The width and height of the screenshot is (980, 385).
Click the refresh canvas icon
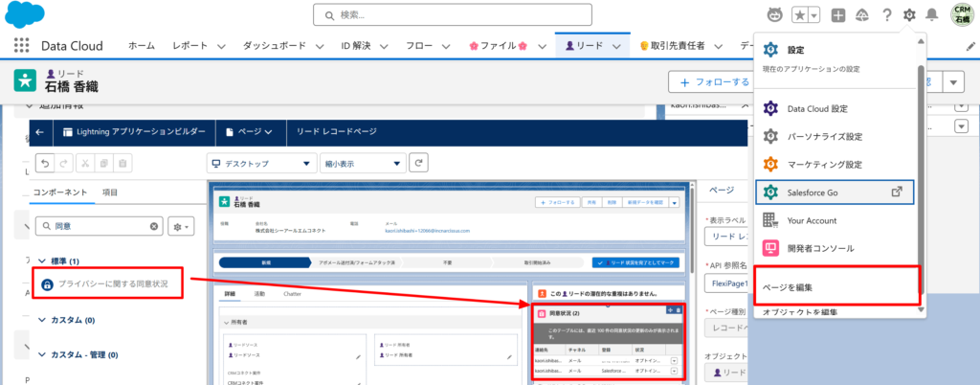pos(418,163)
